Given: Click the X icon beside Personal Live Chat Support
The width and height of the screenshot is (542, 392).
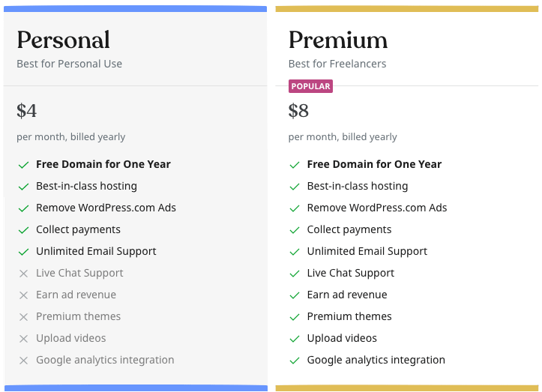Looking at the screenshot, I should (x=23, y=274).
